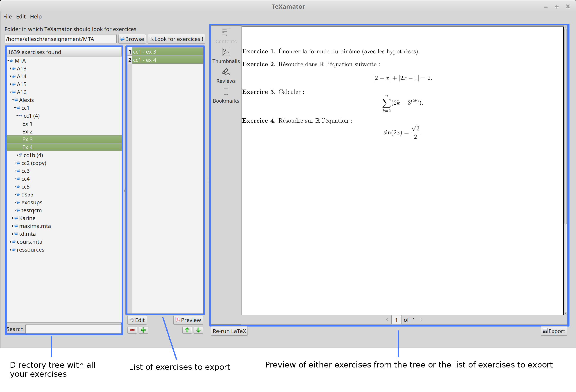Click the Export button

tap(554, 331)
